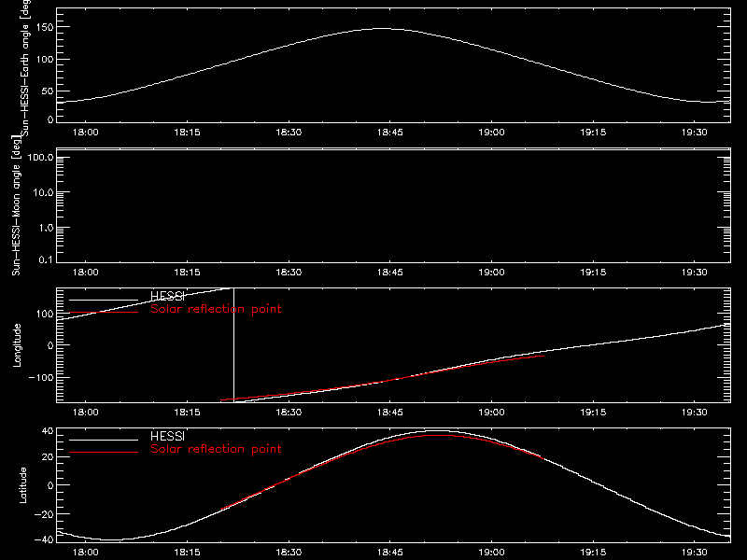Click white legend line sample in Latitude plot
The width and height of the screenshot is (747, 560).
coord(104,440)
